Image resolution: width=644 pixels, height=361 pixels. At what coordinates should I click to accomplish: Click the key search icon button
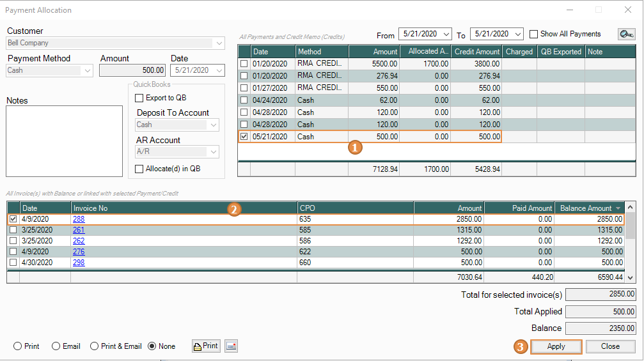coord(625,35)
